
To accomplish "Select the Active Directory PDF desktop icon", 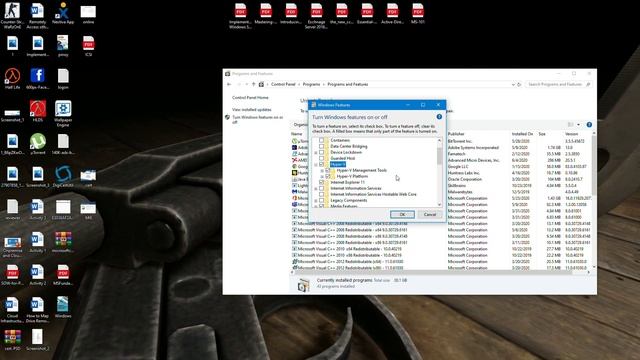I will coord(392,13).
